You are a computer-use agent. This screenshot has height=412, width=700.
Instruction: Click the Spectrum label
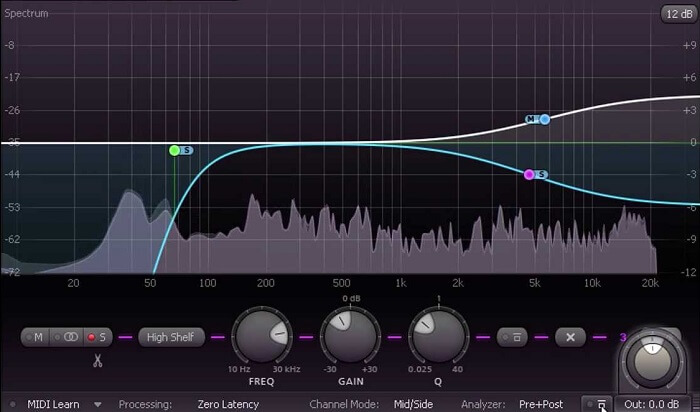pyautogui.click(x=26, y=13)
